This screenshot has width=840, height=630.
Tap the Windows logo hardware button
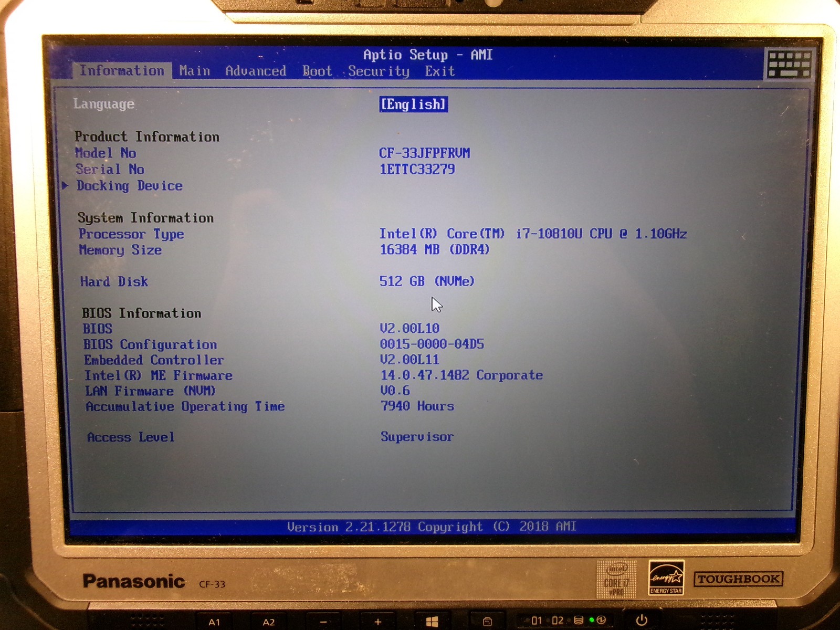pos(432,622)
